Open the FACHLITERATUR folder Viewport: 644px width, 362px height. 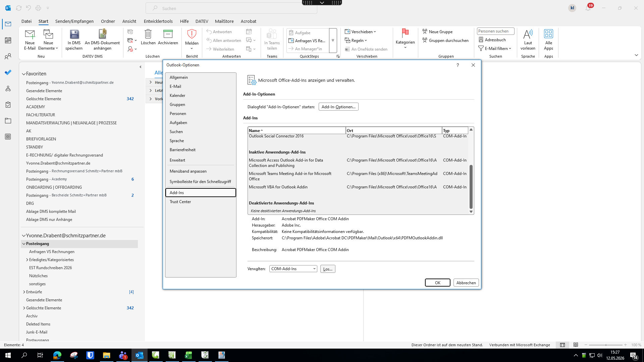(x=41, y=115)
